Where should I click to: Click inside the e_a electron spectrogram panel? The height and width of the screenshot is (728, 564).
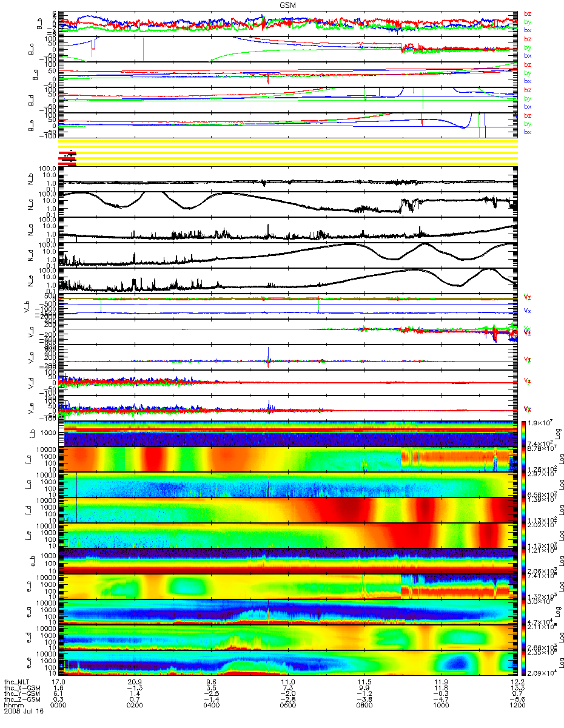287,612
